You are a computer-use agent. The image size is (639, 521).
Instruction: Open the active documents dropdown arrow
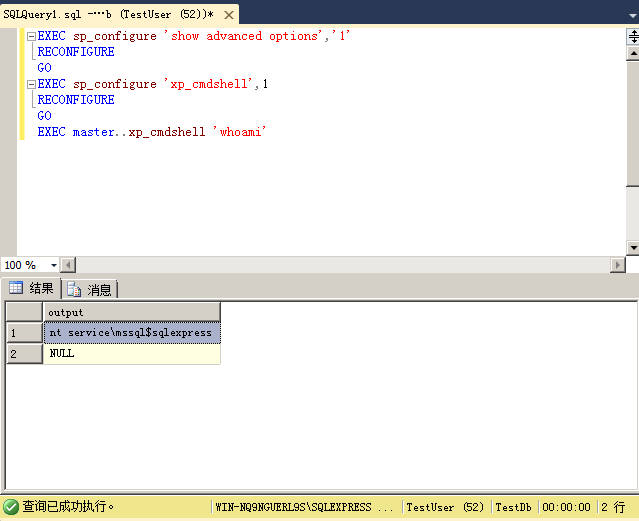point(632,15)
